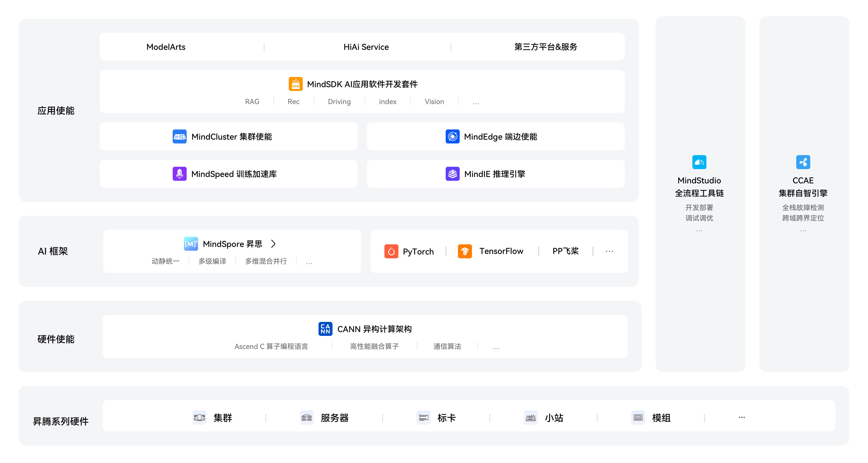The width and height of the screenshot is (868, 463).
Task: Click the MindStudio toolchain icon
Action: [x=699, y=162]
